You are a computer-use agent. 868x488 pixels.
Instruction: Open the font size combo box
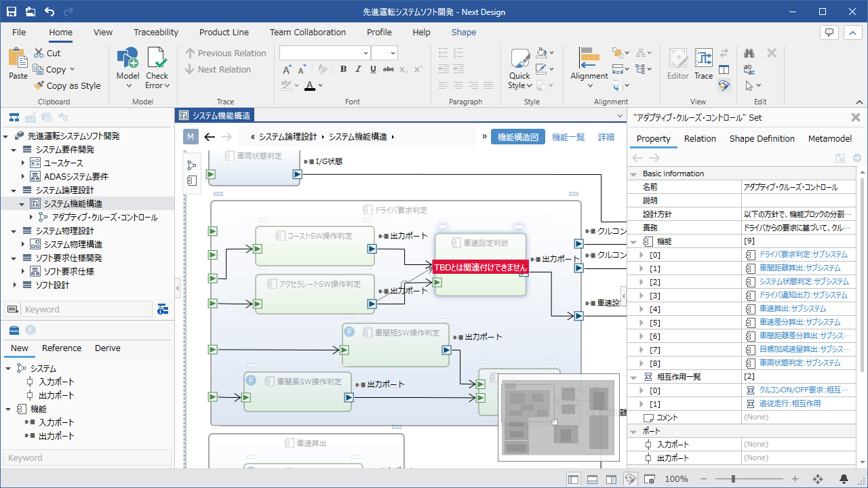384,53
